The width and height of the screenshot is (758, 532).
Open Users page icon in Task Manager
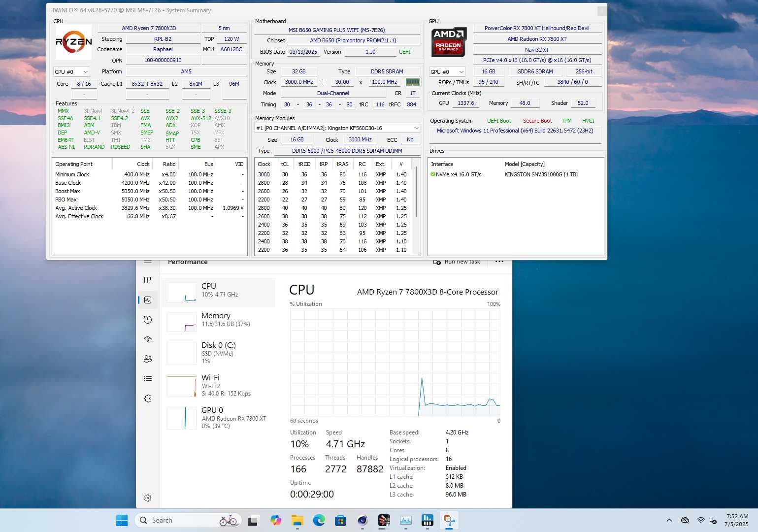(x=147, y=359)
